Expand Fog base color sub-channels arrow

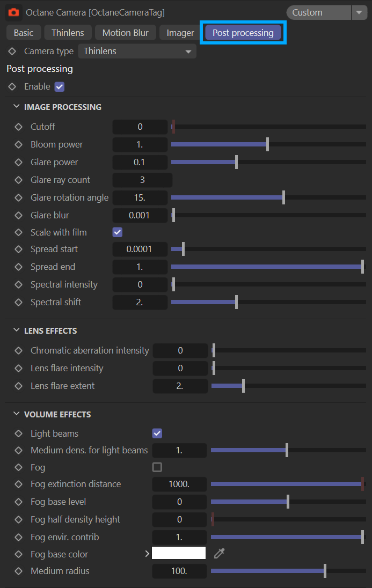(147, 554)
